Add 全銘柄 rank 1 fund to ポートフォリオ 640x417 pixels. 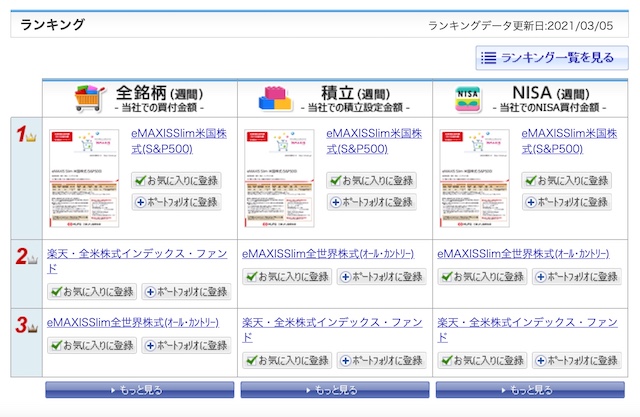coord(176,202)
